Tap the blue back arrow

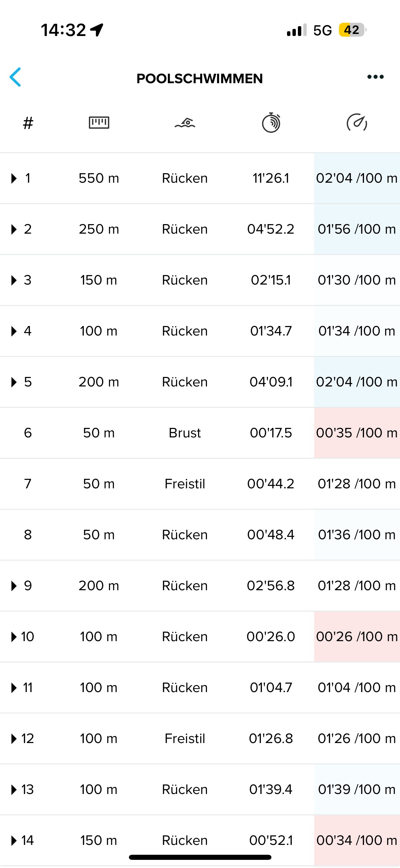point(16,77)
